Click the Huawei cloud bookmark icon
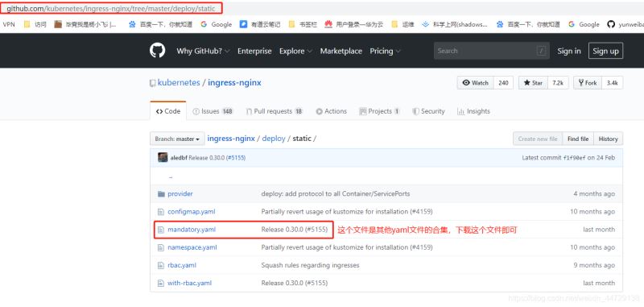The image size is (644, 307). click(328, 24)
